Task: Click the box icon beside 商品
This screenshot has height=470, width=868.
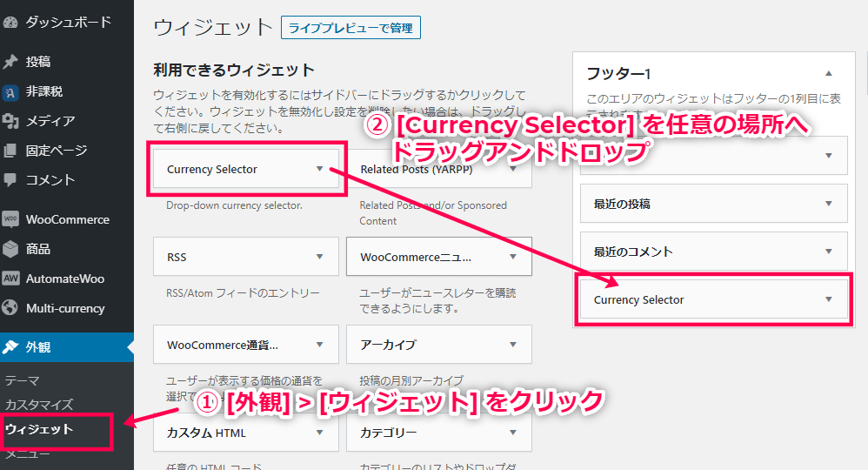Action: (x=10, y=249)
